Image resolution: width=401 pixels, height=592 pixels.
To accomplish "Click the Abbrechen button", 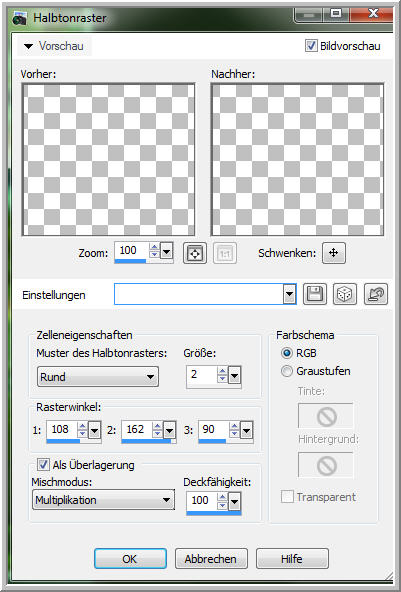I will tap(211, 558).
